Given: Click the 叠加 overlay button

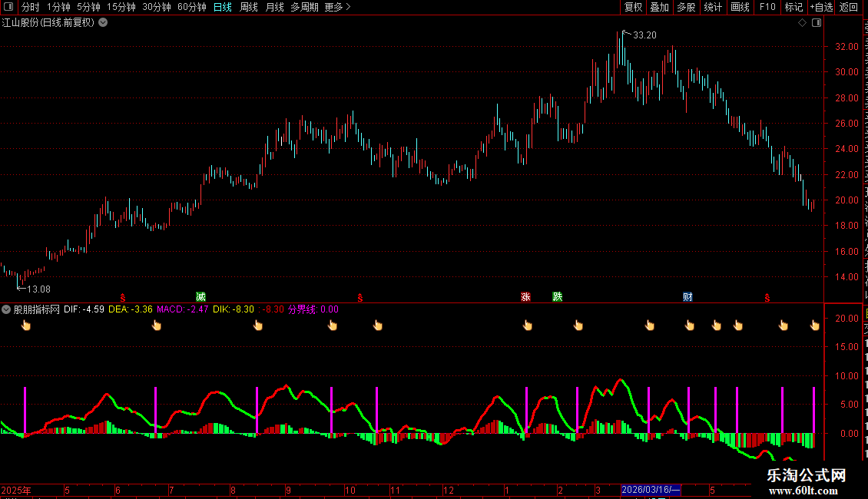Looking at the screenshot, I should pyautogui.click(x=660, y=7).
